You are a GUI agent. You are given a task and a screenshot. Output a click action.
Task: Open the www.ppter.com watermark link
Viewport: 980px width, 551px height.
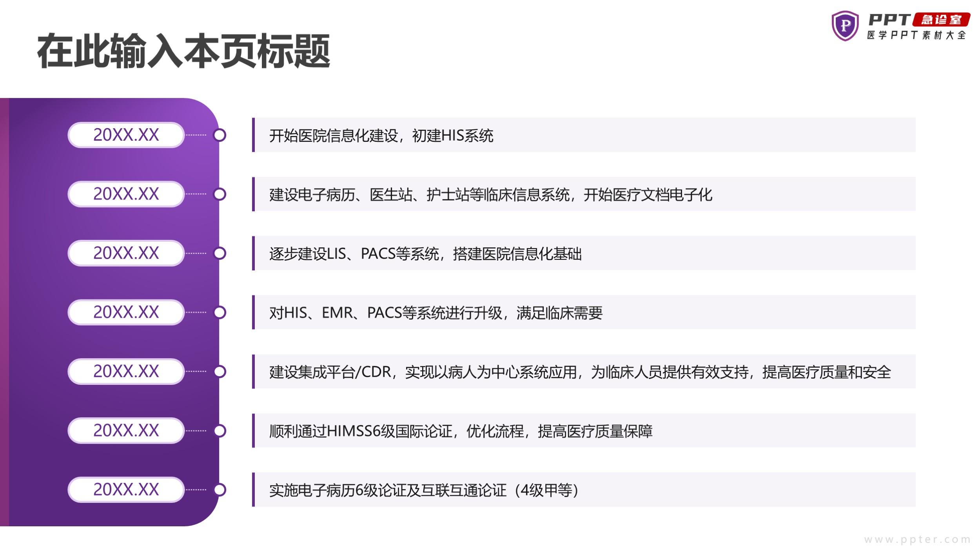[x=917, y=540]
